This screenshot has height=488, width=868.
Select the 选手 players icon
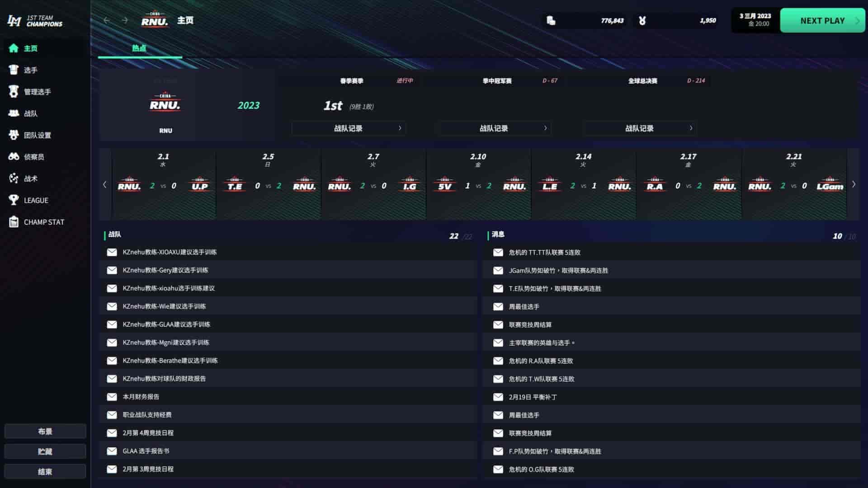pos(14,70)
